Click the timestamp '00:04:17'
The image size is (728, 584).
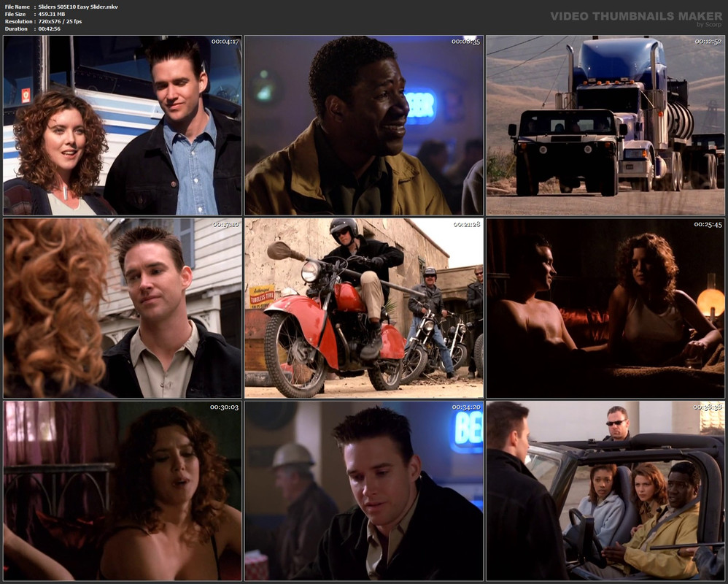click(225, 42)
